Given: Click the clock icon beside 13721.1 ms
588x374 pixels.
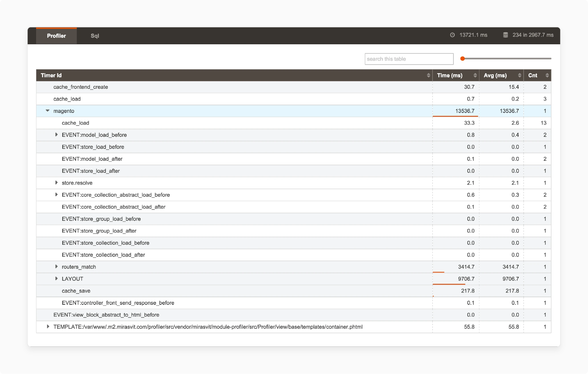Looking at the screenshot, I should point(452,35).
